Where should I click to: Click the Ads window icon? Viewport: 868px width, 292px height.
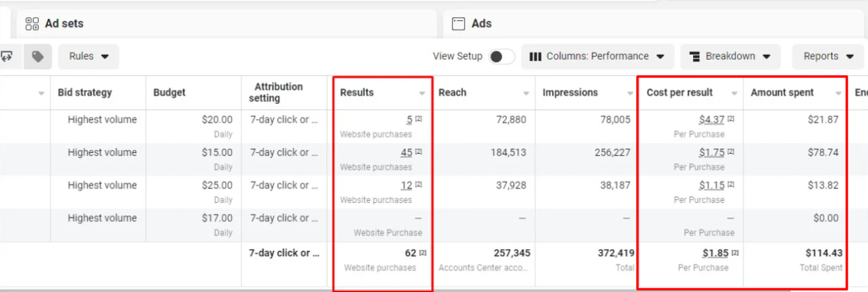(x=458, y=24)
